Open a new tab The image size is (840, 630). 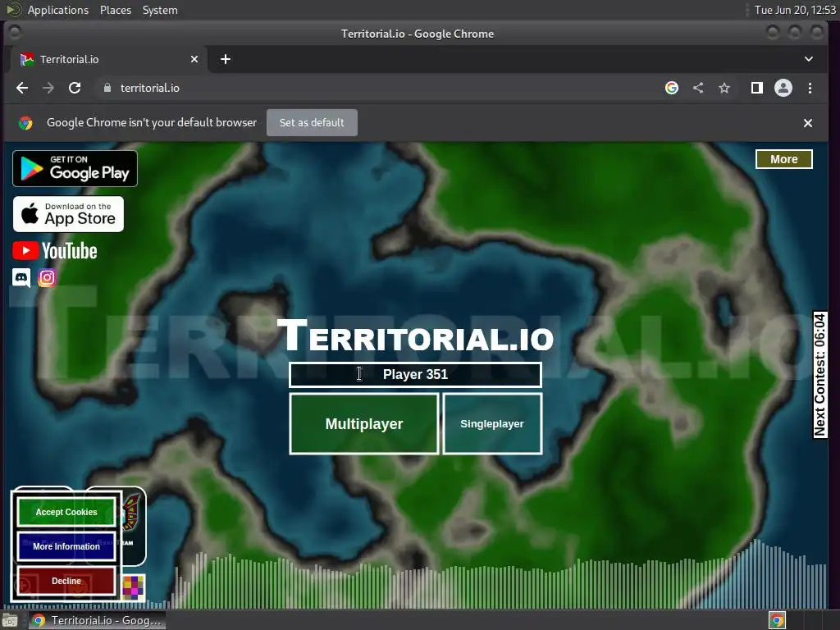point(226,59)
